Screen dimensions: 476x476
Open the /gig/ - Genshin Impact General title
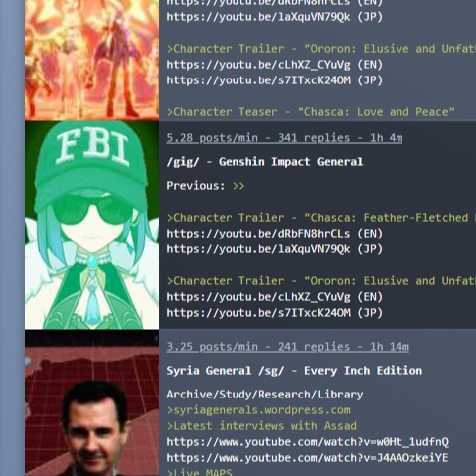(x=264, y=162)
